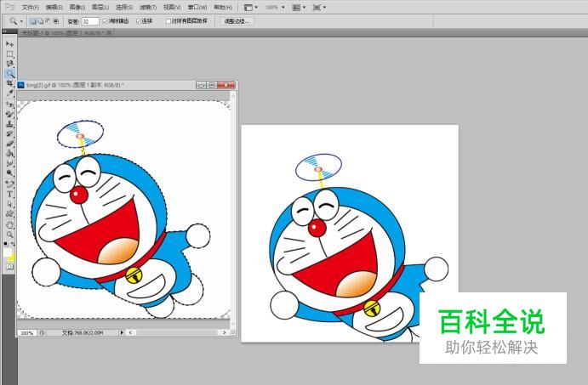Toggle Quick Mask mode
The image size is (588, 385).
[x=9, y=267]
